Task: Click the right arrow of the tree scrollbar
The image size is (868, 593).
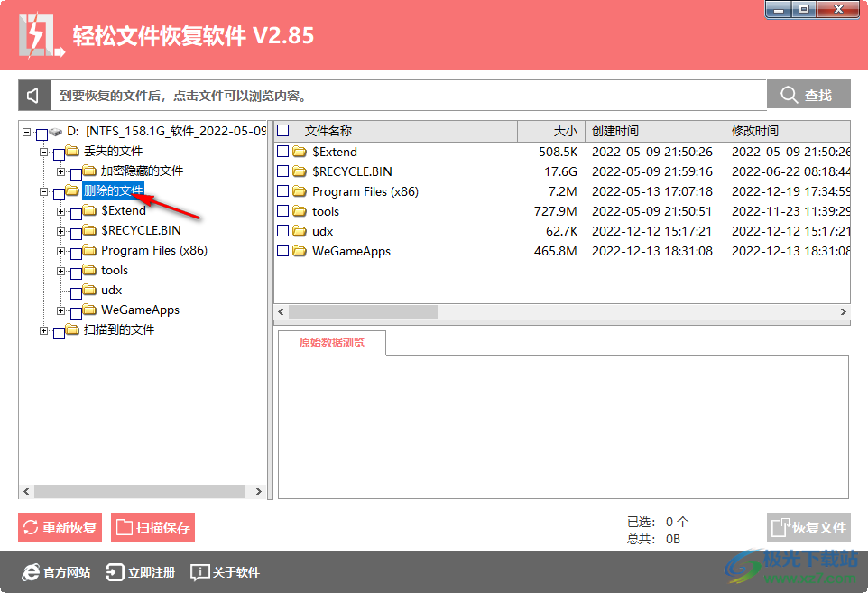Action: 259,491
